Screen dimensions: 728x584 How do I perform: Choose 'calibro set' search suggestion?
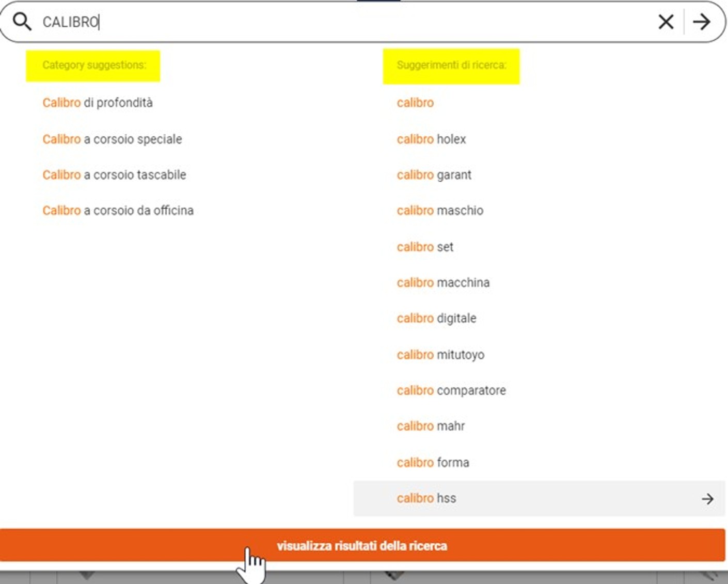tap(425, 247)
